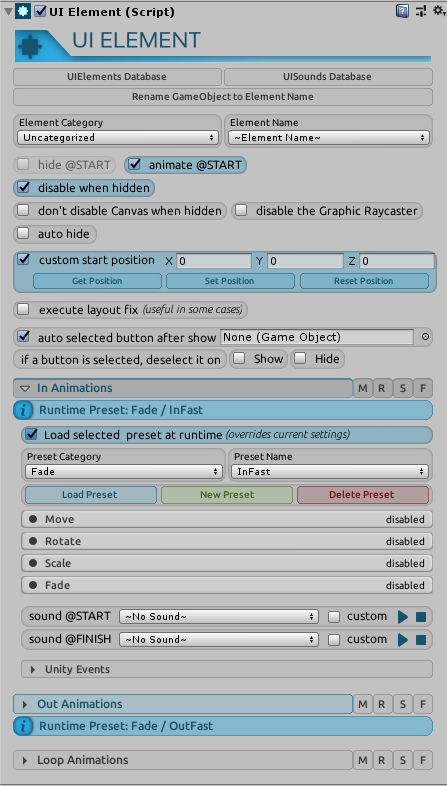Uncheck custom start position
Screen dimensions: 447x786
[23, 260]
